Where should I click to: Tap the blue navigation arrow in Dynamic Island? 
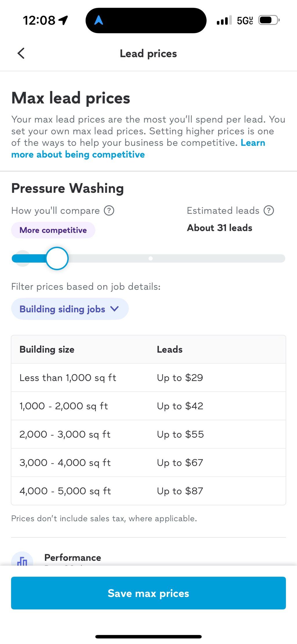(x=99, y=20)
